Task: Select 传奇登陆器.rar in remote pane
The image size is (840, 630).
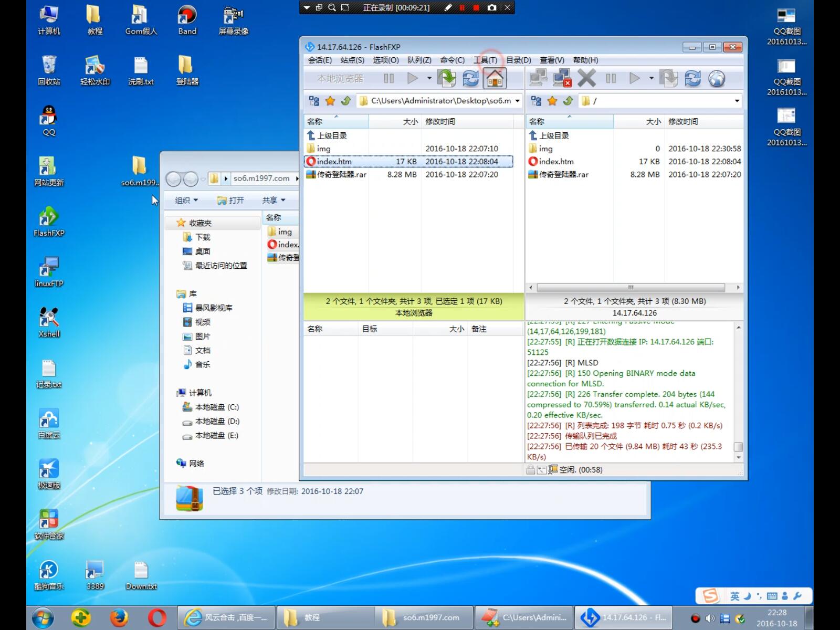Action: click(558, 174)
